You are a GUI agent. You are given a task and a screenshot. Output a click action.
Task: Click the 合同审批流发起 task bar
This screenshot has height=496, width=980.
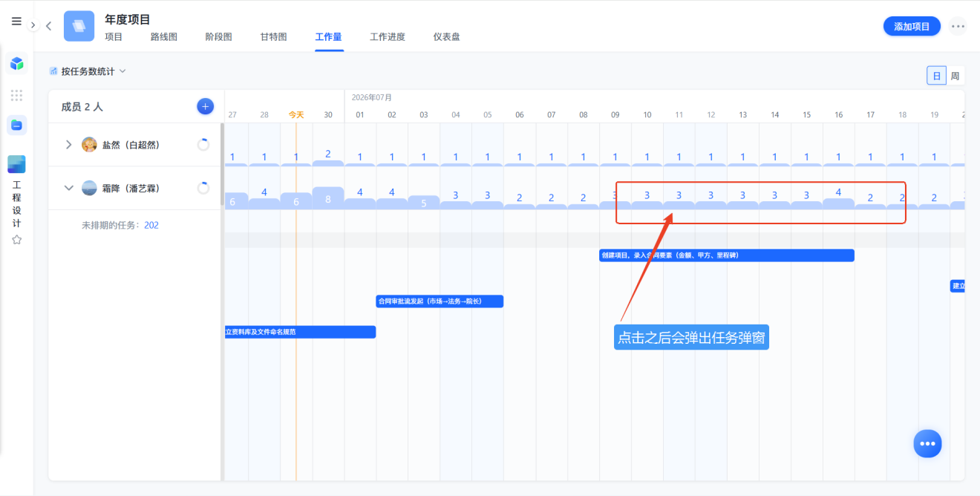[x=440, y=301]
